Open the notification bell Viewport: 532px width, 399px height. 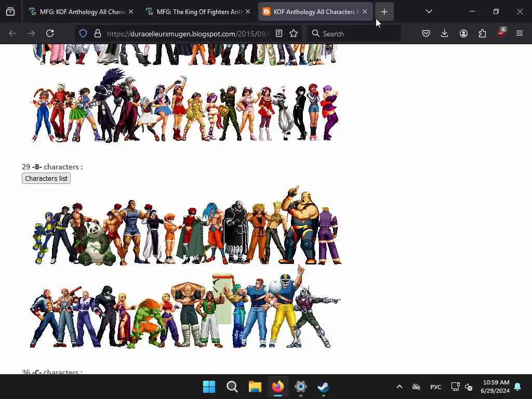518,387
